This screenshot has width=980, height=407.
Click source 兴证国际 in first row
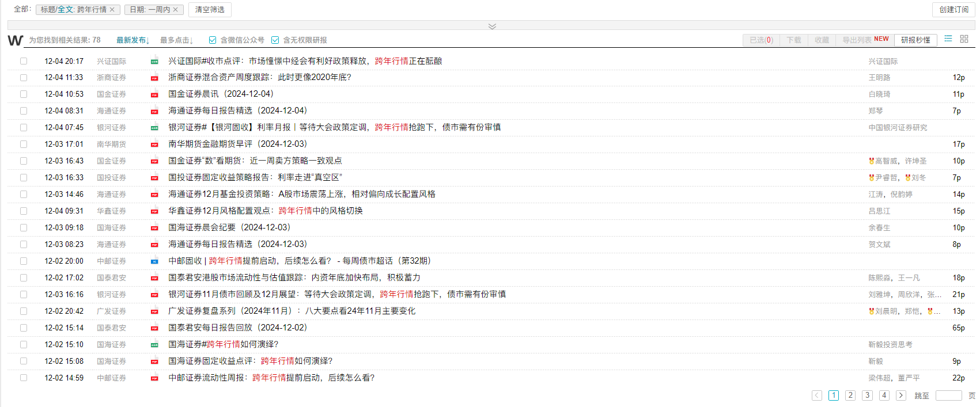pos(111,61)
